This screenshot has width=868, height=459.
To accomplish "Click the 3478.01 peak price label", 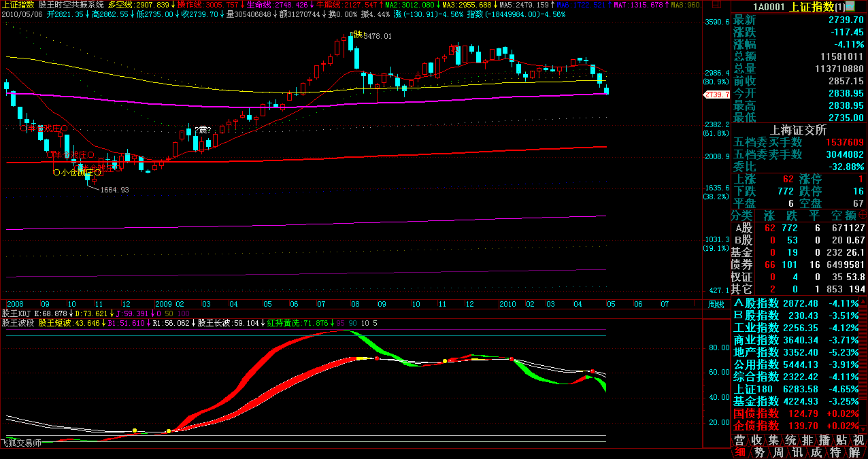I will click(378, 36).
